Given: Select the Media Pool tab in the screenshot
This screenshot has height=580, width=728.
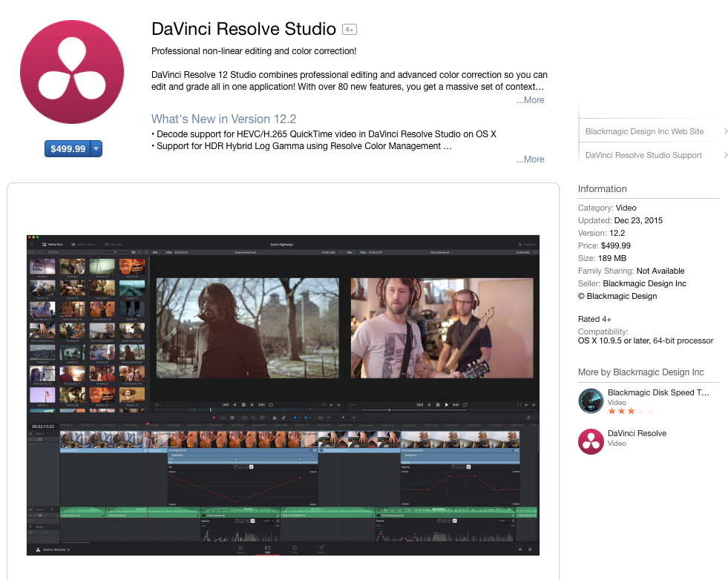Looking at the screenshot, I should (53, 244).
